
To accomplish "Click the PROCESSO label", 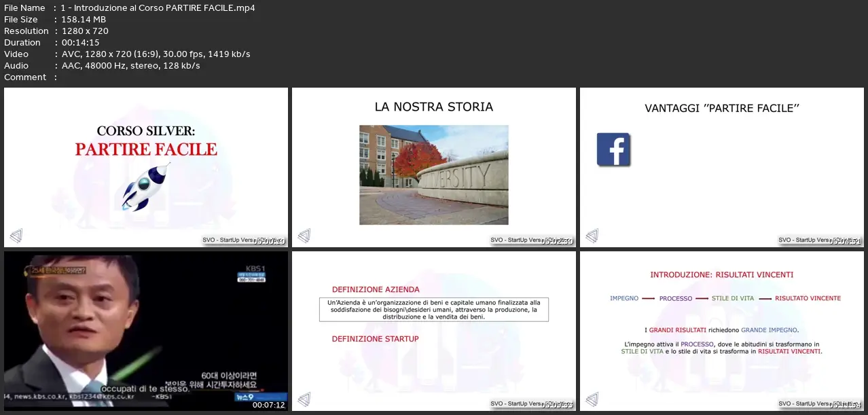I will [x=676, y=298].
